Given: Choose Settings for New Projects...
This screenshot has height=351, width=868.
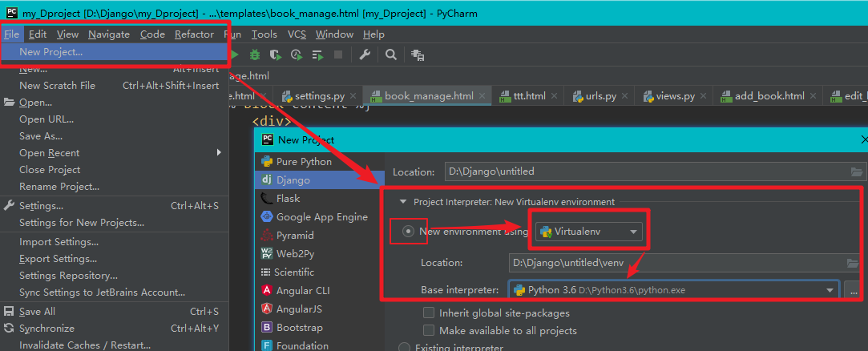Looking at the screenshot, I should coord(114,223).
